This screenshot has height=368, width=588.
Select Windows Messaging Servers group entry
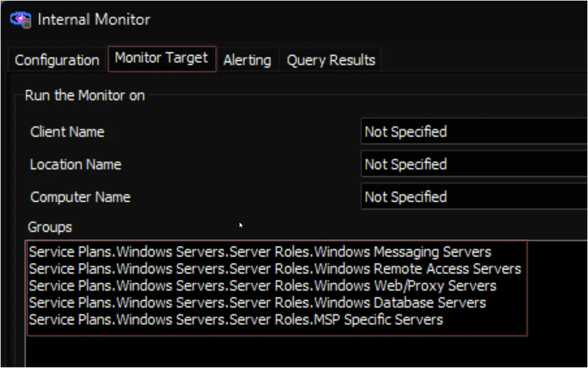(260, 251)
